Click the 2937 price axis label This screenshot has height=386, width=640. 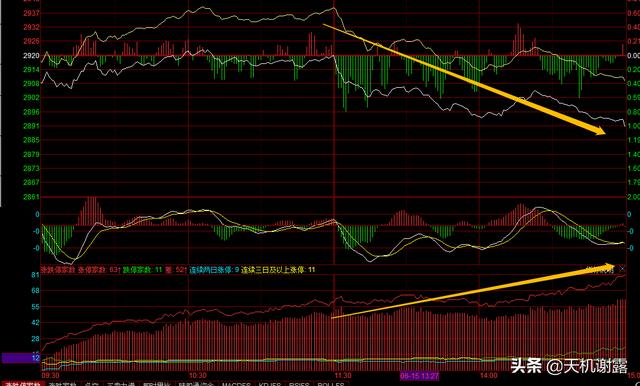coord(31,13)
